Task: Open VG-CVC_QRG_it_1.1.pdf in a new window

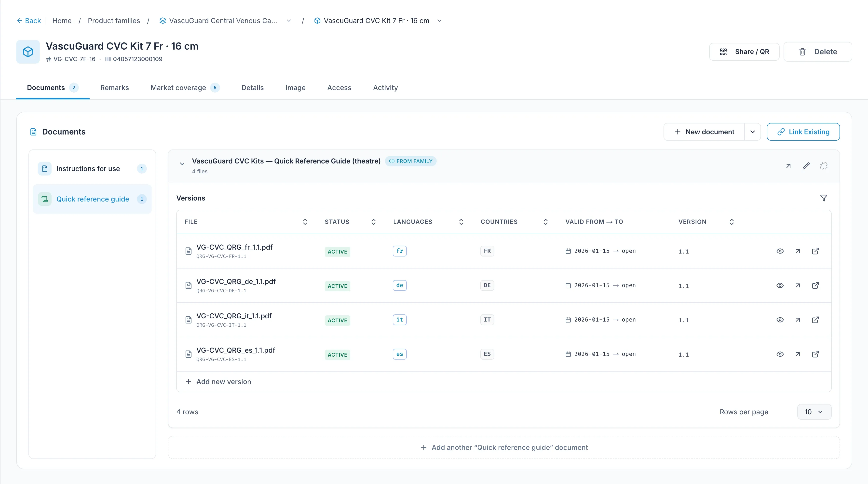Action: pos(815,320)
